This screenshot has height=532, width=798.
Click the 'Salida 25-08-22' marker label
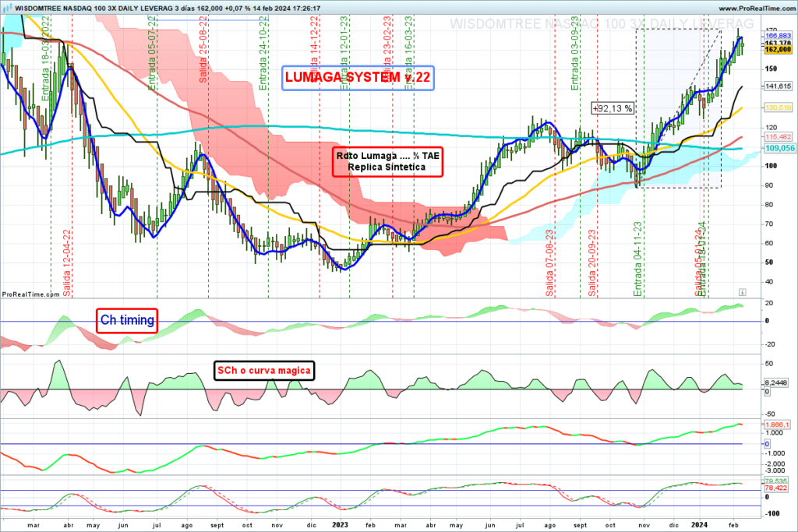203,49
